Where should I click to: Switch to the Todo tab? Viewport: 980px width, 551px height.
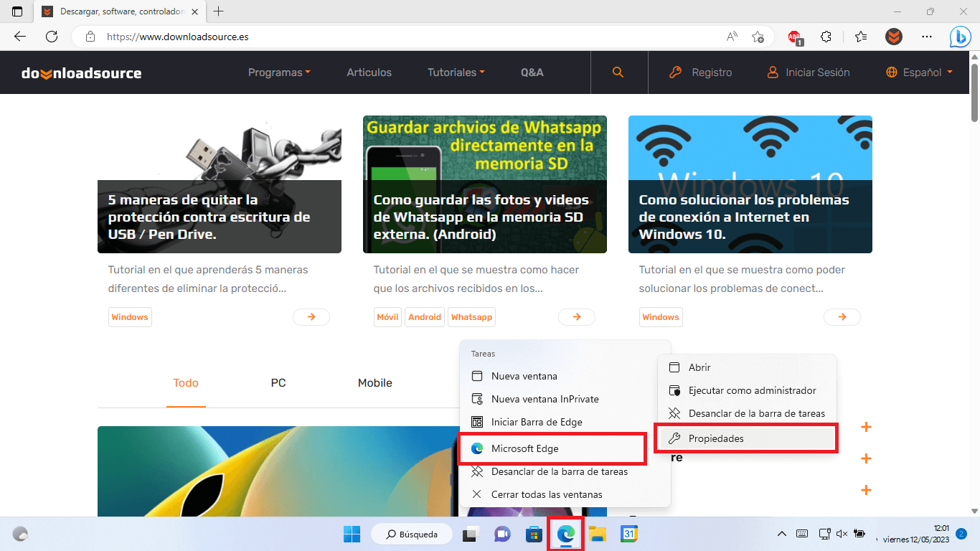pos(186,383)
